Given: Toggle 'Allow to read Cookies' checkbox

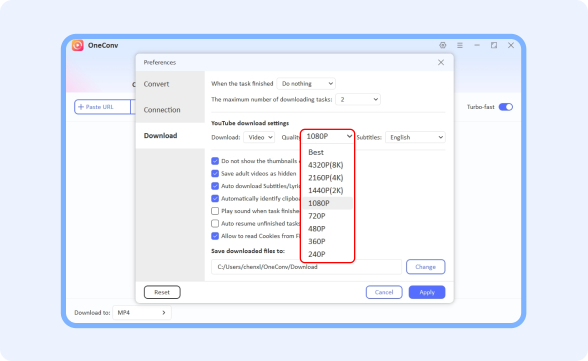Looking at the screenshot, I should click(215, 236).
